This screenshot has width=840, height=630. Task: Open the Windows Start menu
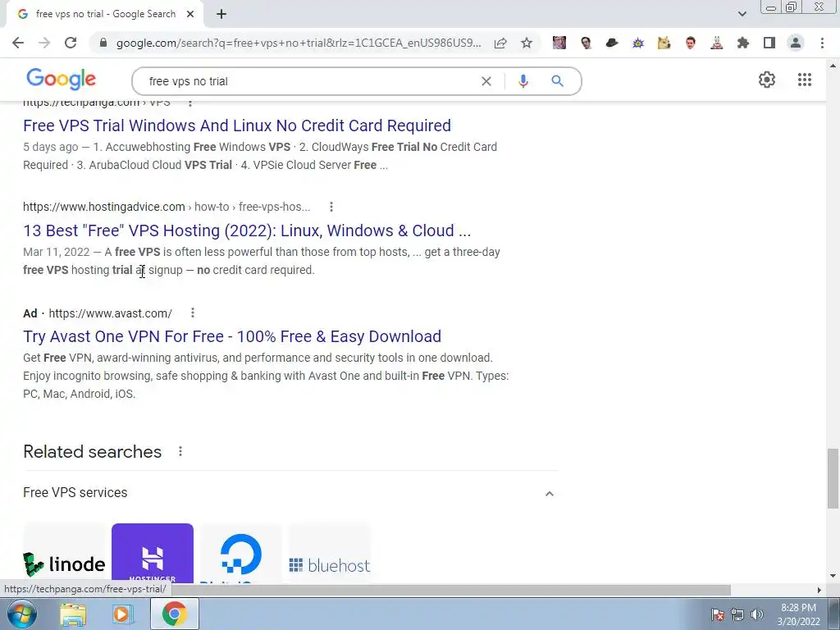click(21, 614)
